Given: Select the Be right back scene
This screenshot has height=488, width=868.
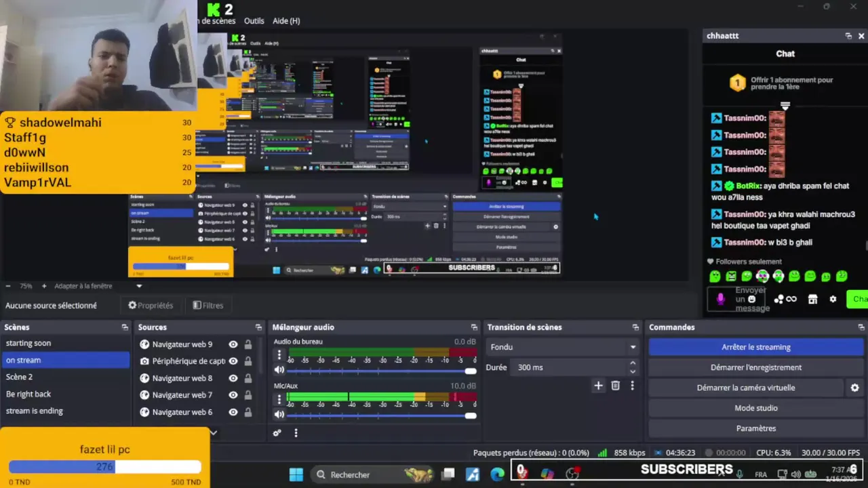Looking at the screenshot, I should pyautogui.click(x=65, y=394).
